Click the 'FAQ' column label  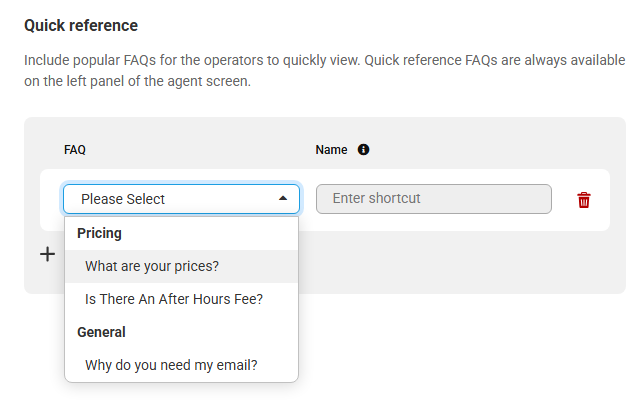[75, 150]
